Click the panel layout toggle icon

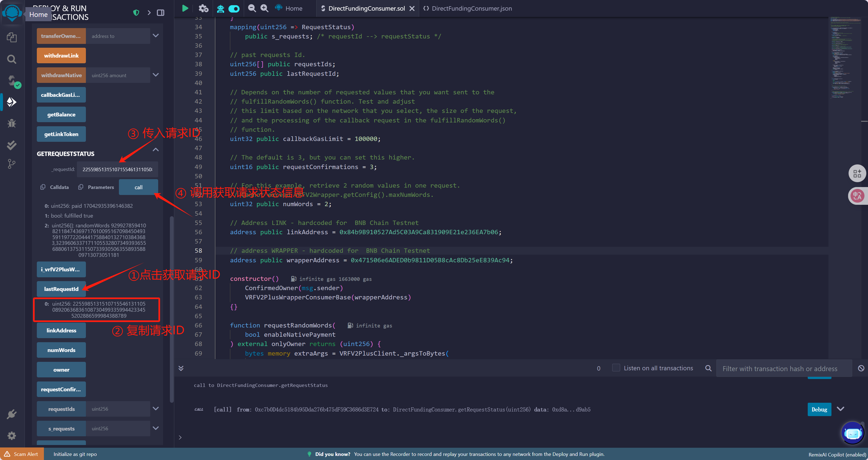[161, 13]
